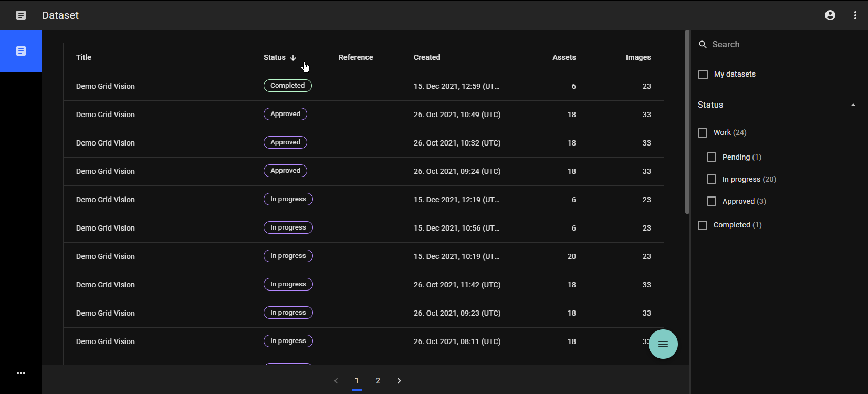Open the vertical three-dot options menu
The height and width of the screenshot is (394, 868).
(x=855, y=15)
